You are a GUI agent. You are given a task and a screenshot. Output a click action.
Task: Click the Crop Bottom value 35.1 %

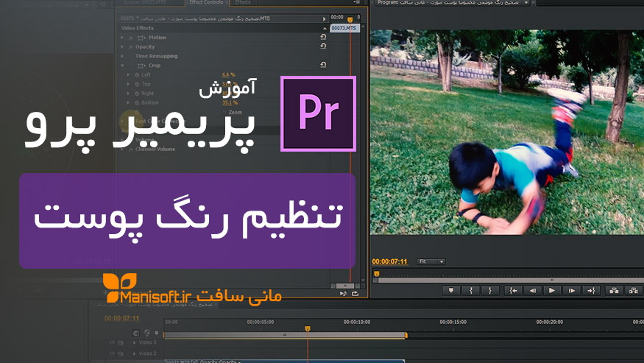pos(230,103)
